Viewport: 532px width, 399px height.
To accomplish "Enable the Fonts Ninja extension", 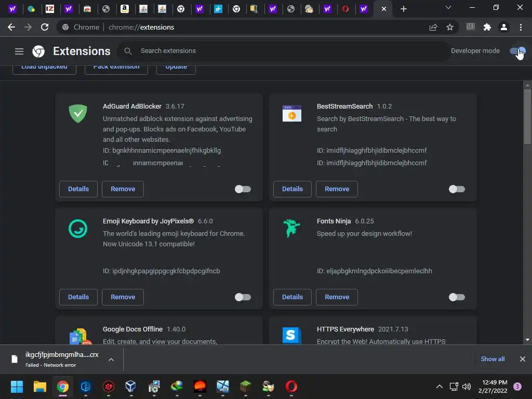I will point(457,297).
